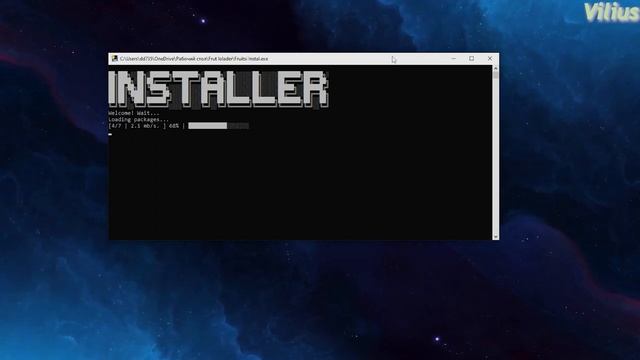Click the 'Welcome! Wait...' line
Screen dimensions: 640x360
pos(134,113)
